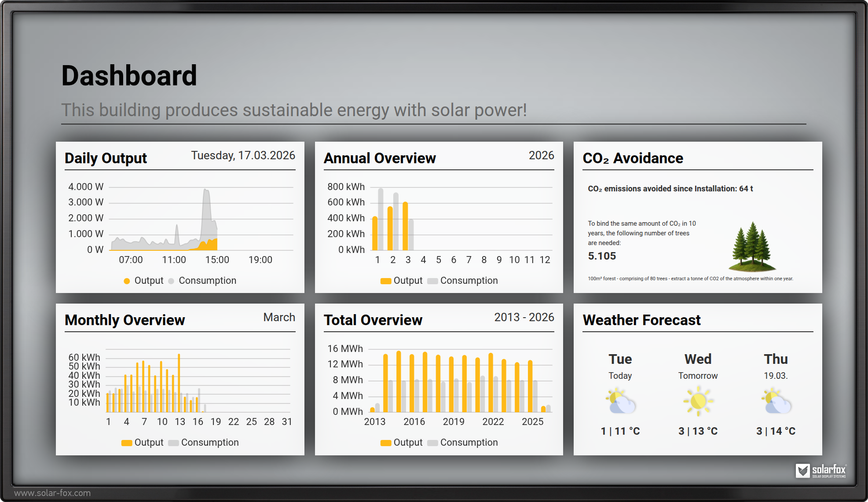Image resolution: width=868 pixels, height=502 pixels.
Task: Toggle Consumption legend in Annual Overview
Action: click(469, 281)
